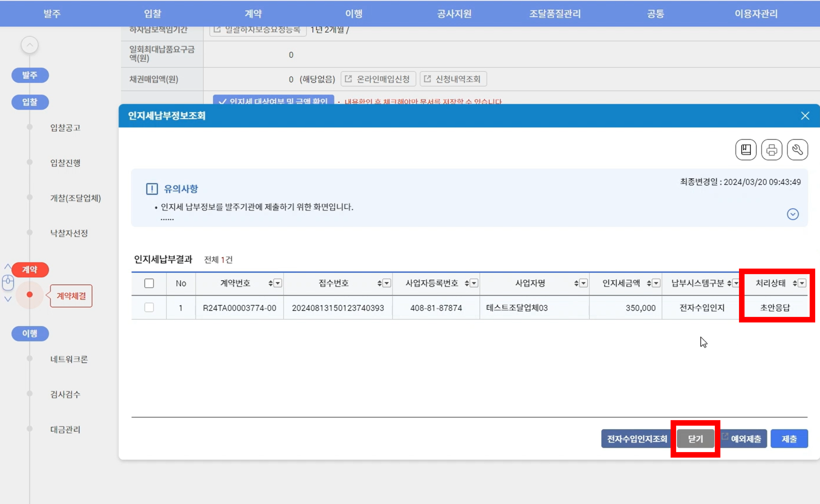The width and height of the screenshot is (820, 504).
Task: Select the 계약체결 step label
Action: [x=71, y=296]
